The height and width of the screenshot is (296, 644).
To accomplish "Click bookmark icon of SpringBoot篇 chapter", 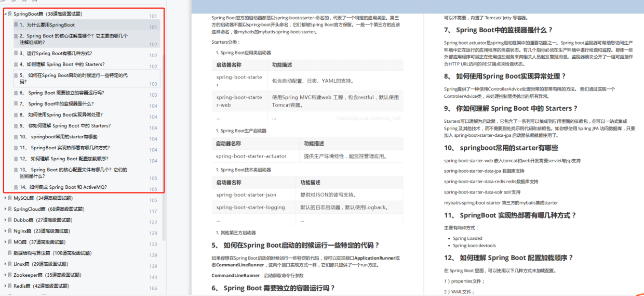I will 10,14.
